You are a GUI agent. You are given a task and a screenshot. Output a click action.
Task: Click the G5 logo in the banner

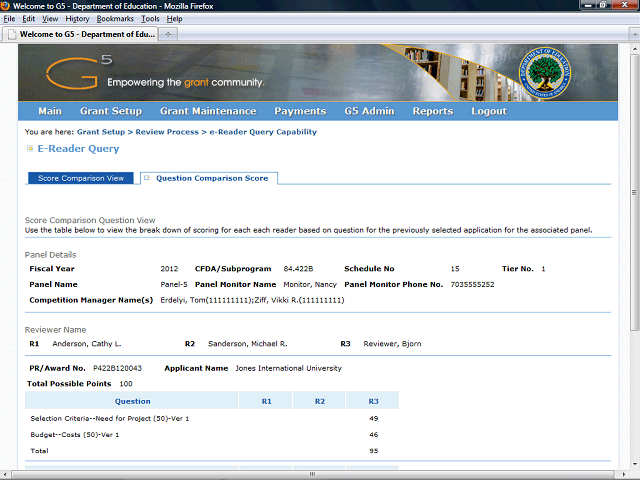click(78, 72)
